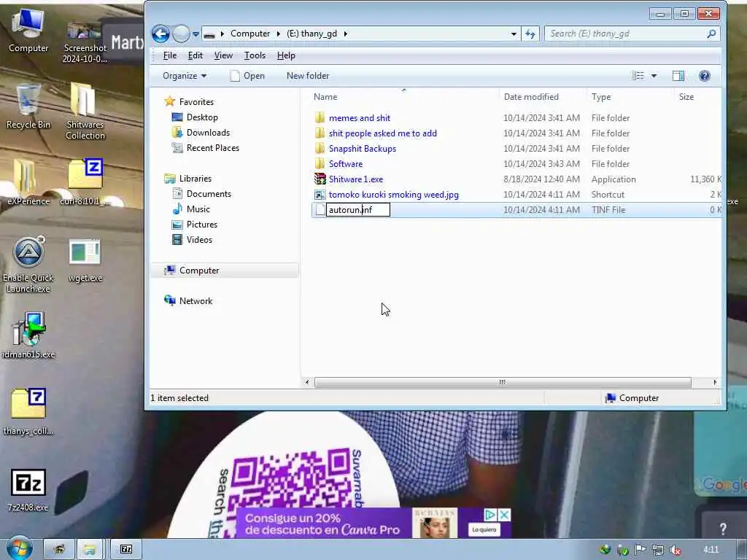
Task: Select the Recycle Bin desktop icon
Action: [x=28, y=106]
